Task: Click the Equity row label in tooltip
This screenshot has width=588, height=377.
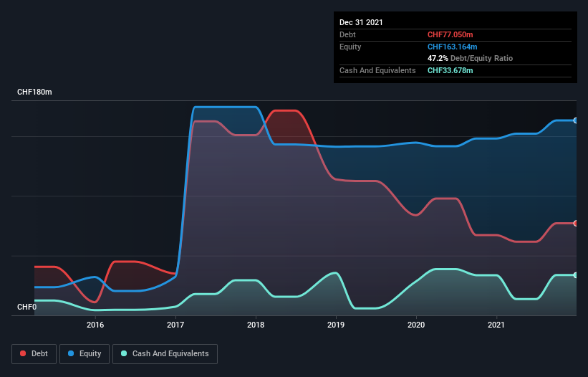Action: [x=350, y=47]
